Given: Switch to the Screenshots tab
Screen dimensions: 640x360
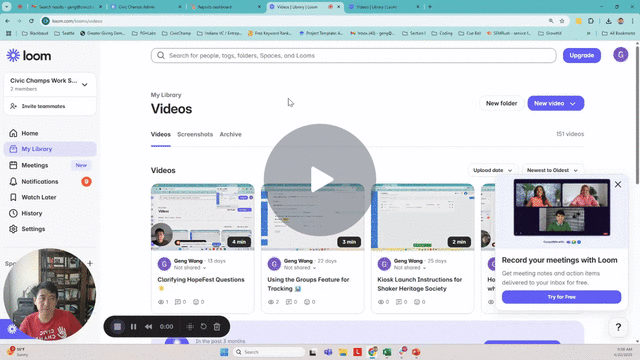Looking at the screenshot, I should point(195,134).
